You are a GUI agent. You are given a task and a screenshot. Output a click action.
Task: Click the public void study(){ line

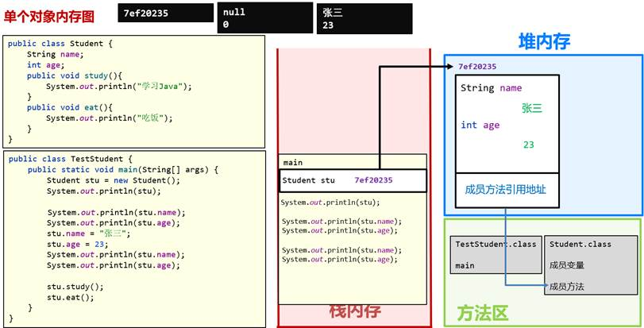click(x=75, y=75)
